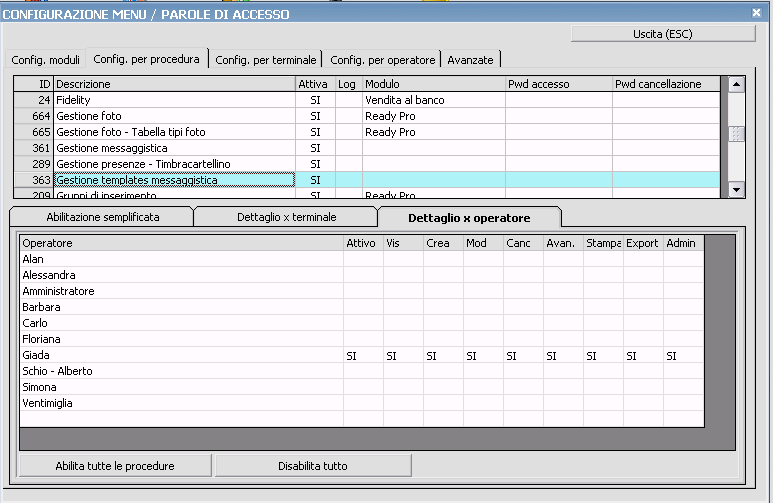Toggle Giada's Crea SI cell
Screen dimensions: 773x503
click(443, 356)
